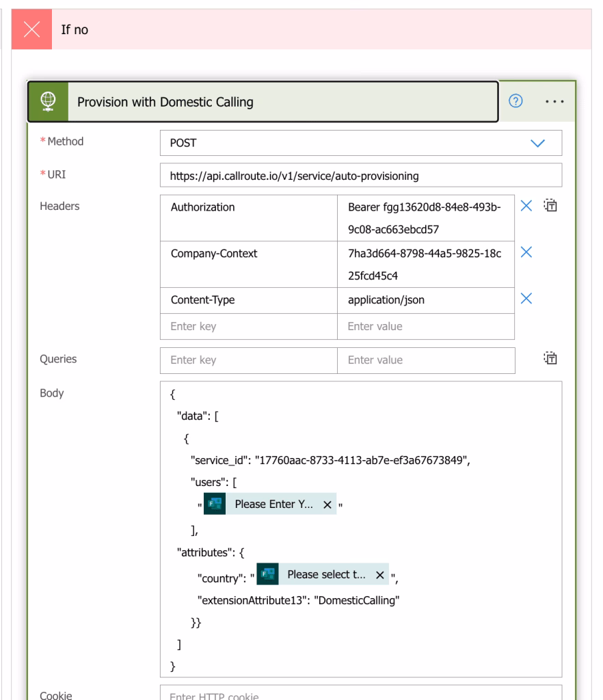Click the Provision with Domestic Calling title

(x=165, y=103)
